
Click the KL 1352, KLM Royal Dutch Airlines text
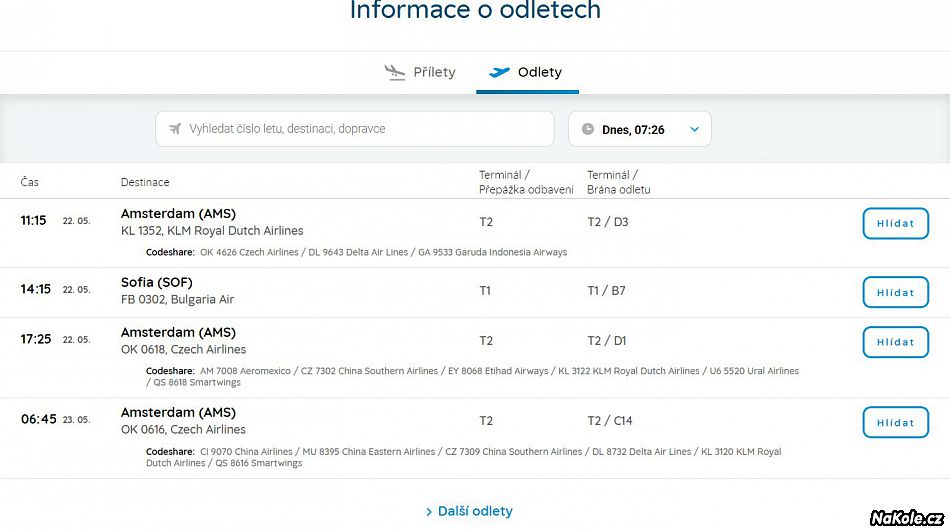(212, 230)
